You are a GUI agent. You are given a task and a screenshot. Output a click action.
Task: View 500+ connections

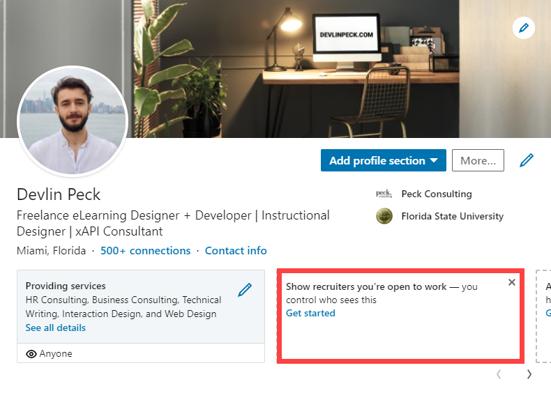click(x=145, y=251)
